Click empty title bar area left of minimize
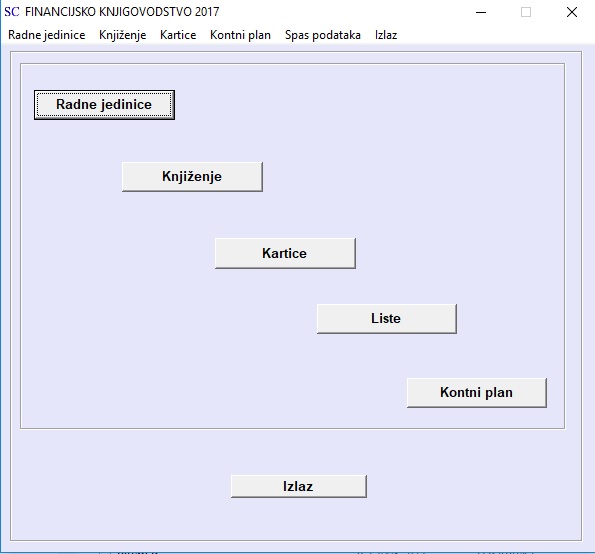The width and height of the screenshot is (595, 554). click(x=342, y=12)
